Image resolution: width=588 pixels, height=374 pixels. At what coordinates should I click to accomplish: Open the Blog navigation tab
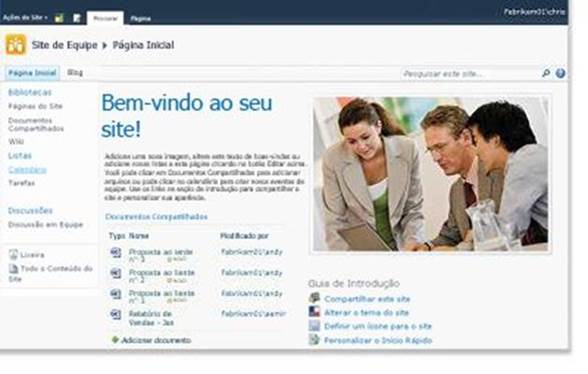tap(75, 72)
